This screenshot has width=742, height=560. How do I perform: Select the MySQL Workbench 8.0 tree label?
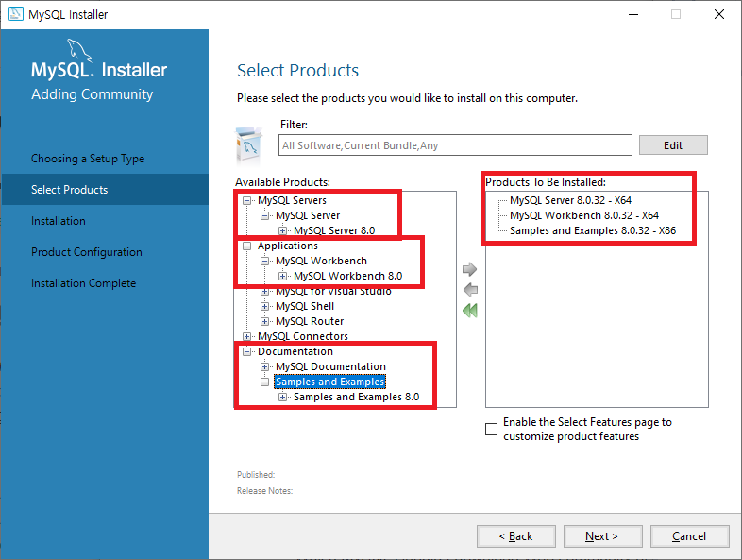347,276
